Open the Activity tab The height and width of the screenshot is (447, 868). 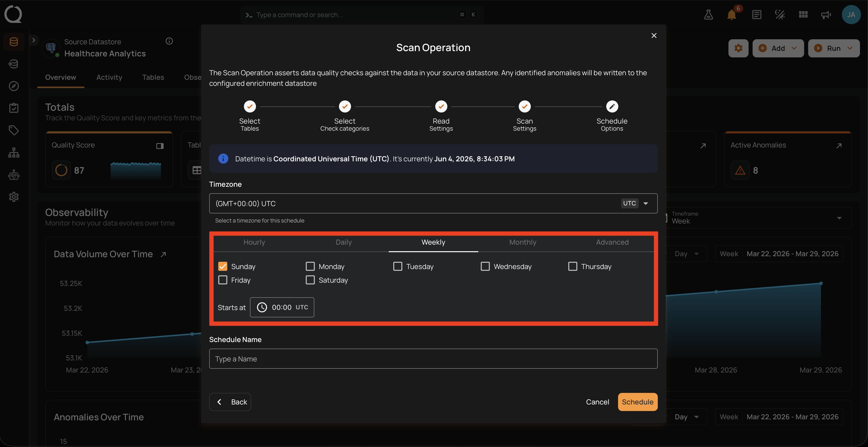109,77
